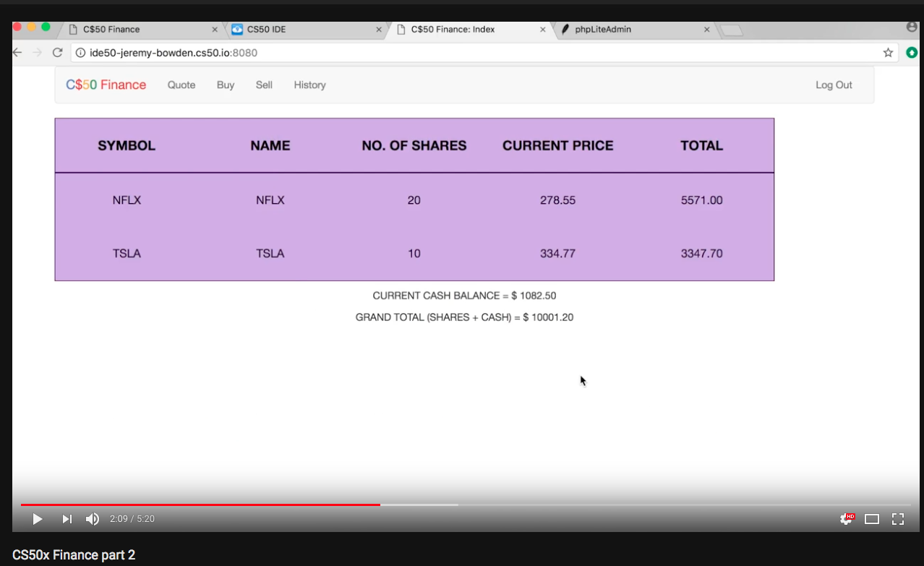Open video settings gear
The width and height of the screenshot is (924, 566).
point(847,518)
